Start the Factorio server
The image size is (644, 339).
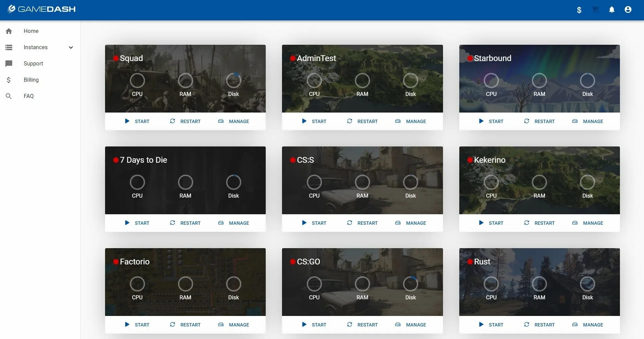tap(137, 325)
